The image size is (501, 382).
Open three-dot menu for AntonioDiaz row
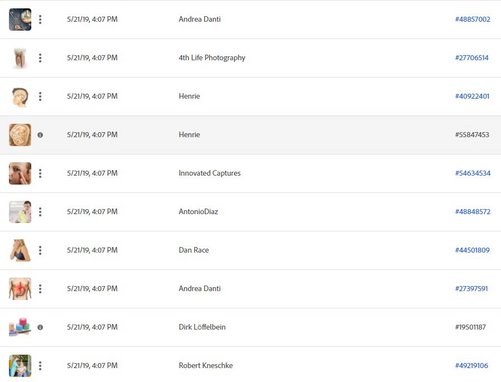click(x=40, y=212)
